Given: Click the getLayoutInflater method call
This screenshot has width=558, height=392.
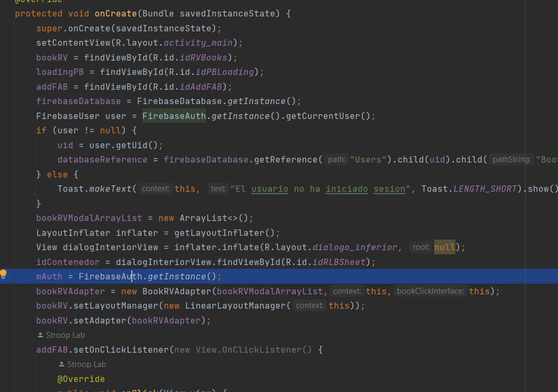Looking at the screenshot, I should [x=219, y=233].
